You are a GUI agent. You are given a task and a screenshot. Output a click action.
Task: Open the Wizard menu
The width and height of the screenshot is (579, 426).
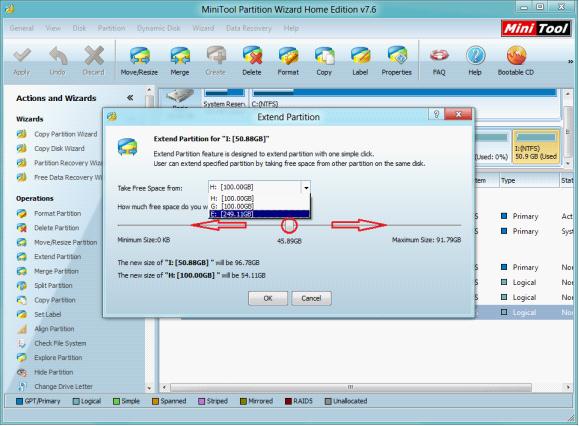[x=203, y=28]
